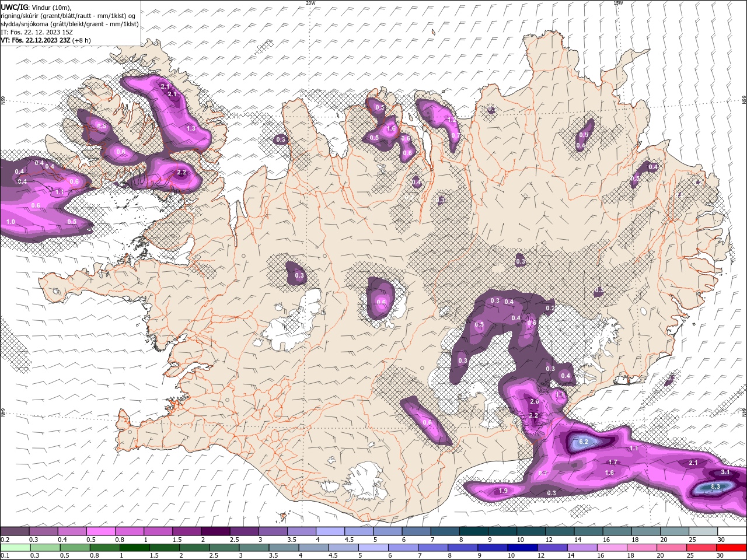Click the '4.5' label on upper legend scale
Image resolution: width=747 pixels, height=560 pixels.
coord(349,540)
